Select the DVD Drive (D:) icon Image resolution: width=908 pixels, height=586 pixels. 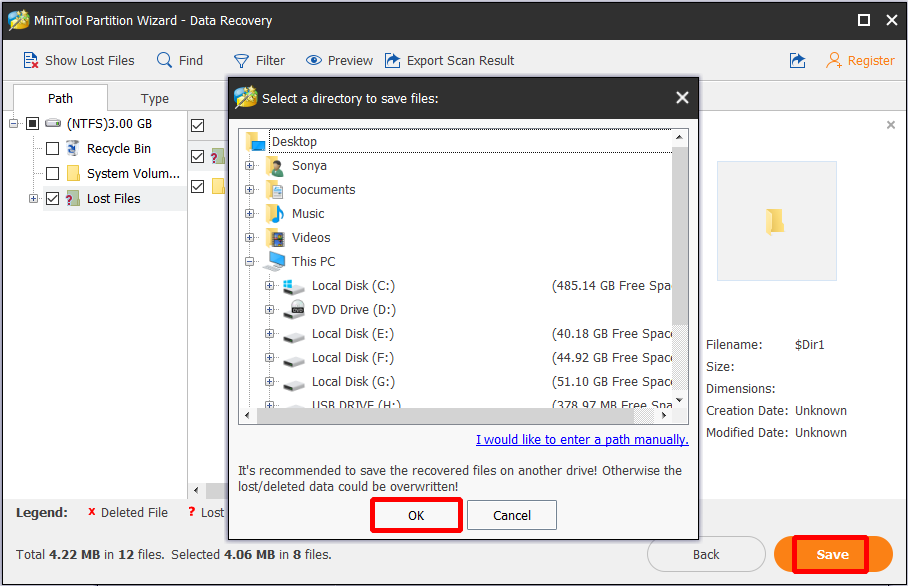(x=294, y=310)
